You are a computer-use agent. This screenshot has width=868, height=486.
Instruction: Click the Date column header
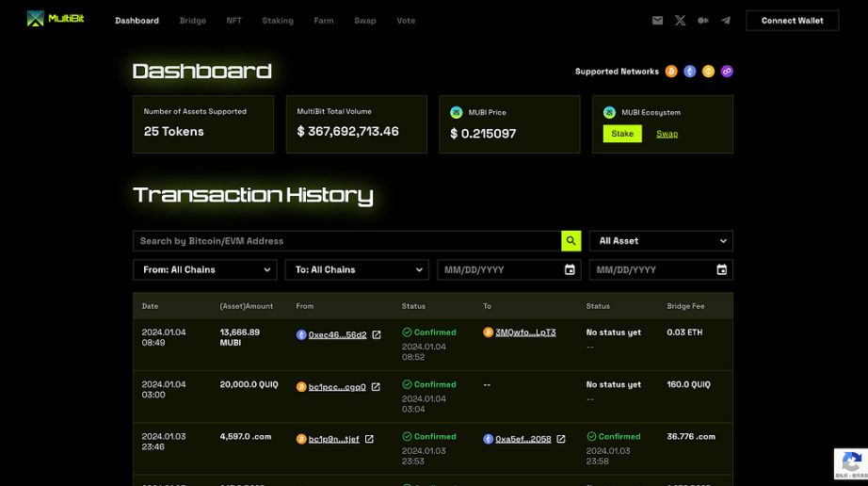pyautogui.click(x=150, y=306)
